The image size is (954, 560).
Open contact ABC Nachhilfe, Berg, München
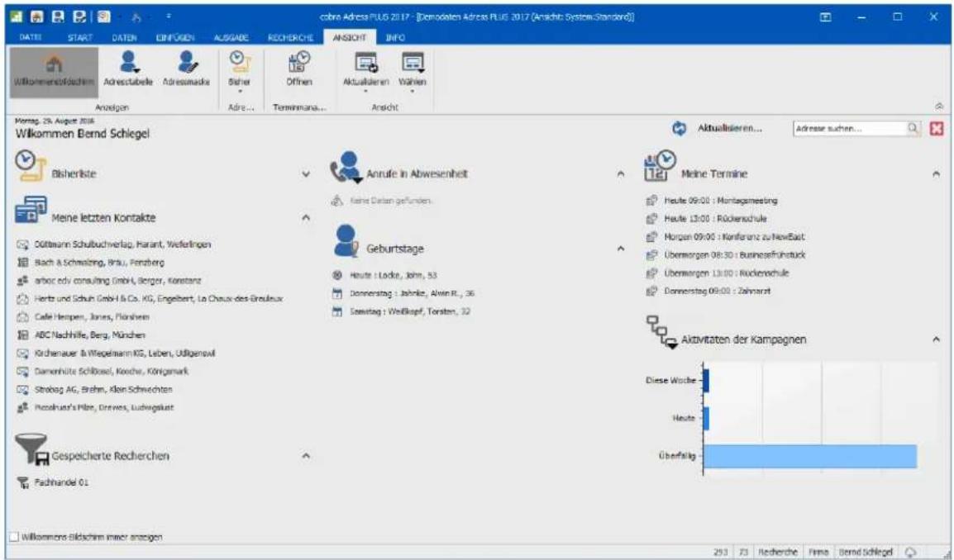[x=89, y=335]
